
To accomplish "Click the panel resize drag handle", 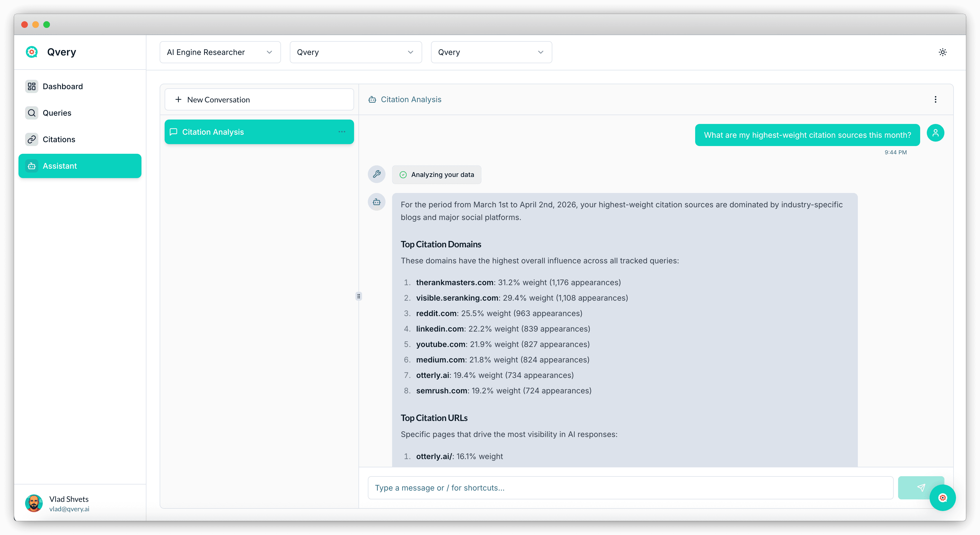I will click(x=358, y=296).
